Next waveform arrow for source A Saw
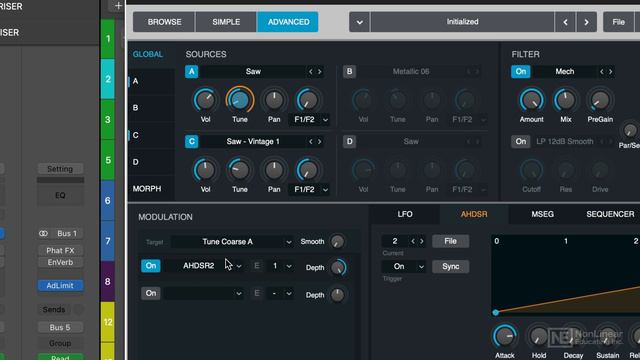This screenshot has height=360, width=640. point(320,72)
